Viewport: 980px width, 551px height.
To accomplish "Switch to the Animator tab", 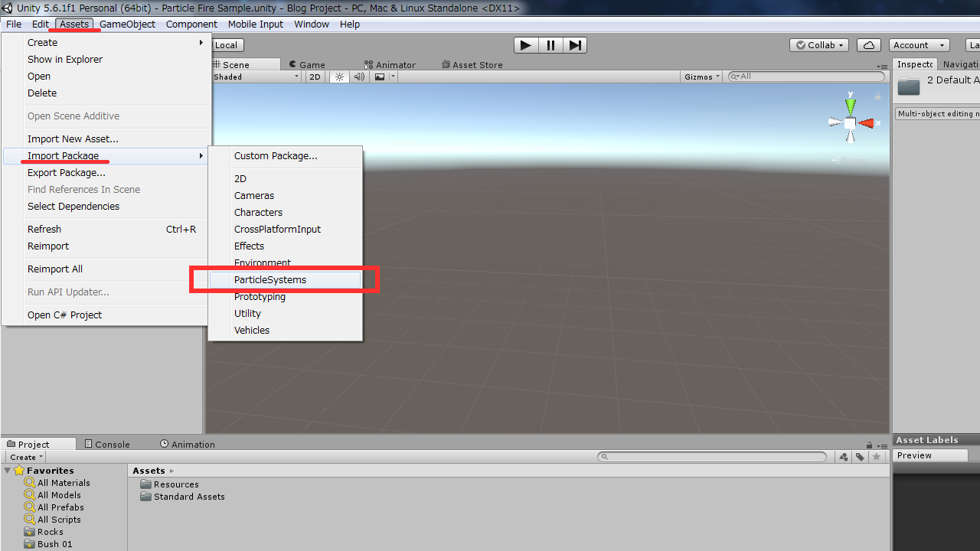I will click(x=390, y=65).
